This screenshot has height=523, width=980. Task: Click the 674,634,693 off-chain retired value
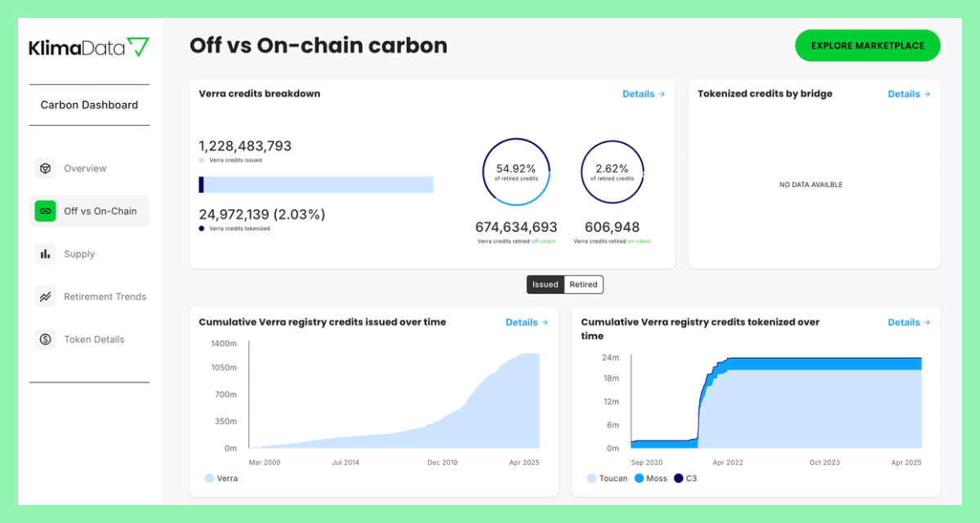point(516,227)
